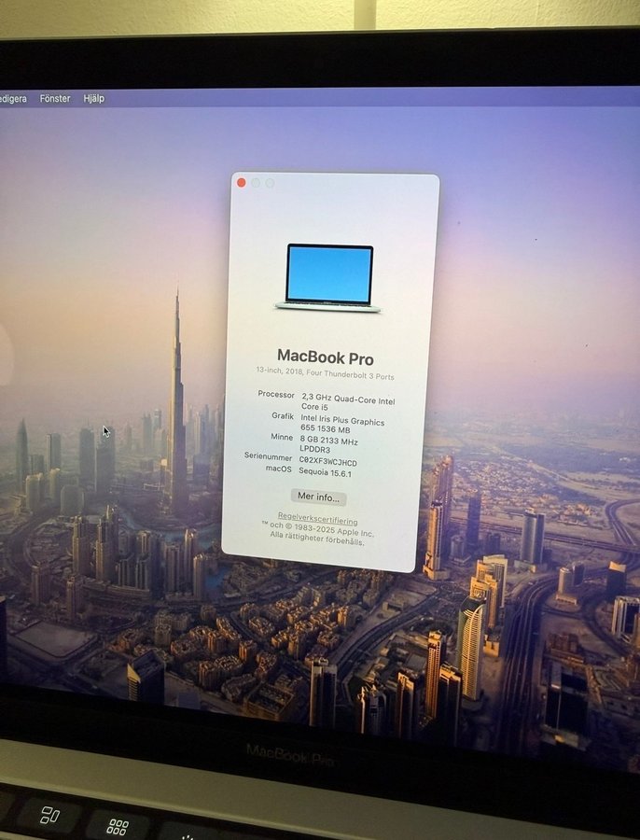Open the Fönster menu
Viewport: 640px width, 840px height.
(x=55, y=98)
